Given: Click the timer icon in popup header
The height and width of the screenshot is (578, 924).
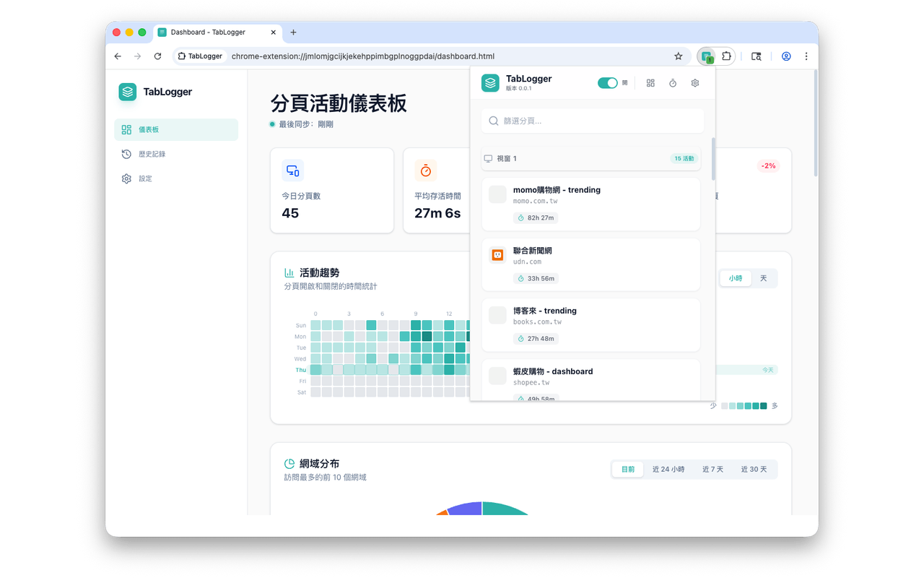Looking at the screenshot, I should point(673,83).
